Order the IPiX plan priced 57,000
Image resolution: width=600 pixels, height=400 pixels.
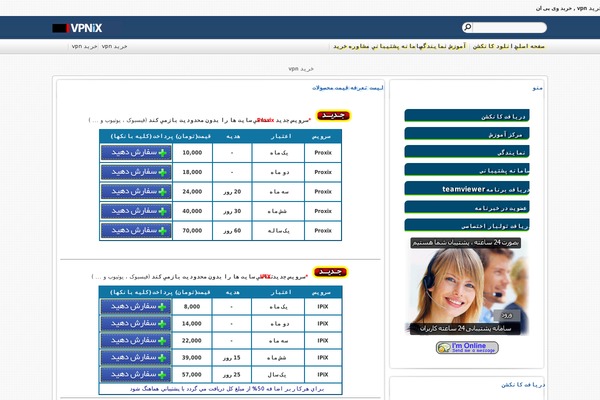[136, 374]
